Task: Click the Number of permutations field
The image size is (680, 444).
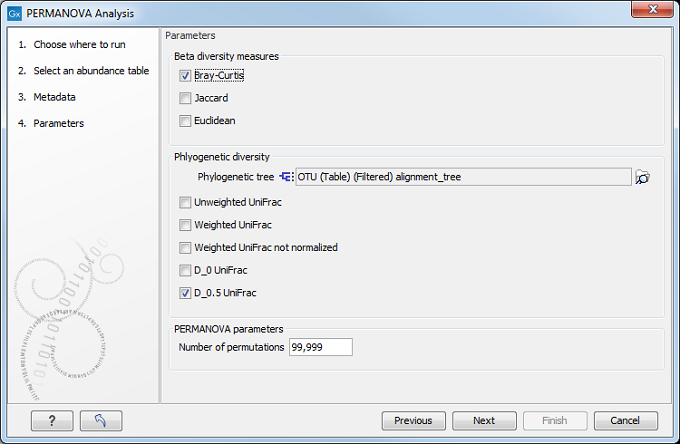Action: click(x=320, y=347)
